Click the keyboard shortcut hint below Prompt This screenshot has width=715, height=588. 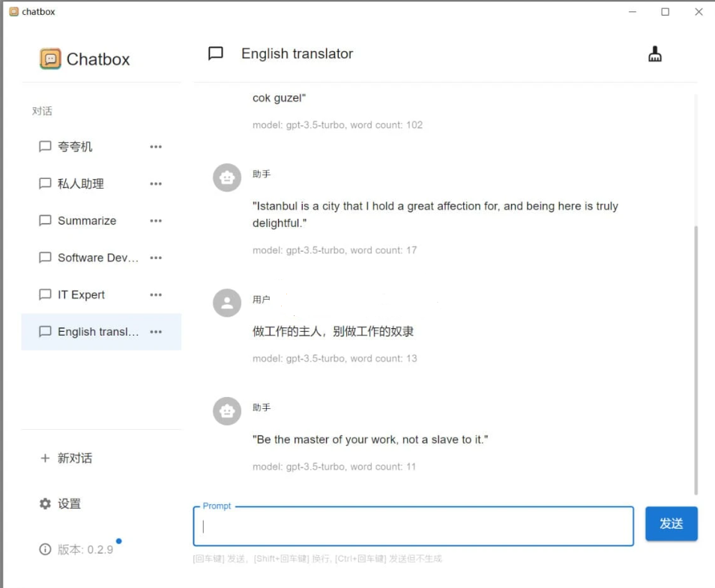click(317, 559)
